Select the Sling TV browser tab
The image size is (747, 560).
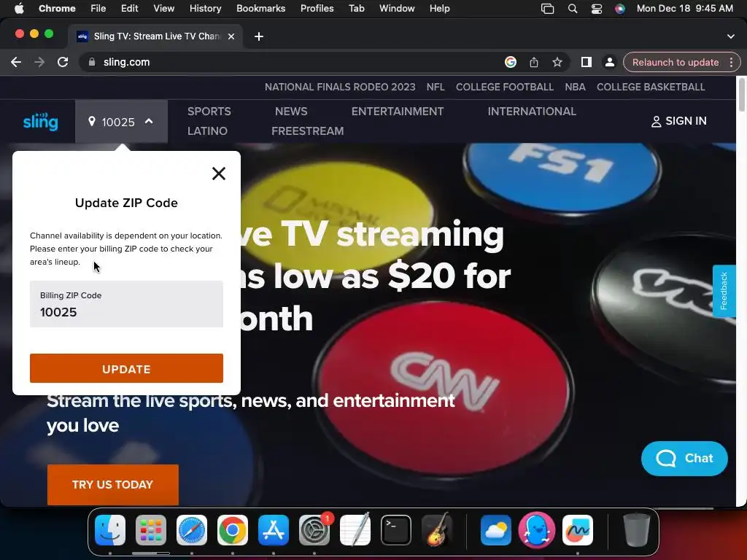(155, 36)
